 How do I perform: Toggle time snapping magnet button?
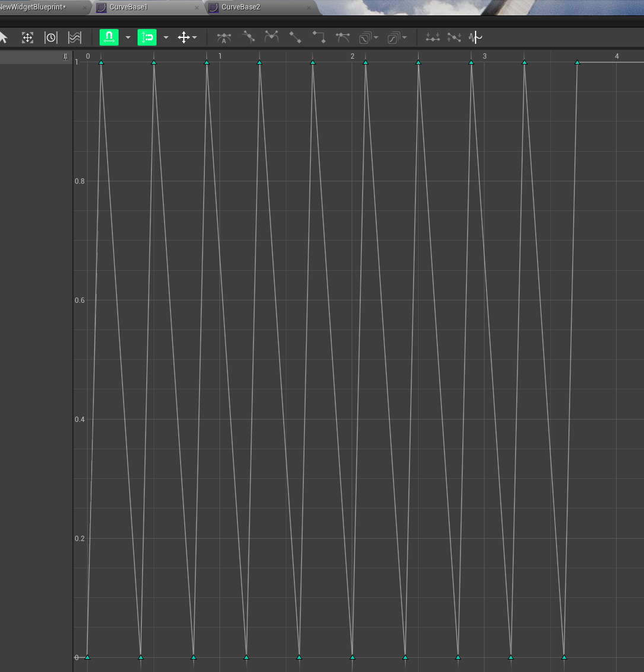(109, 37)
